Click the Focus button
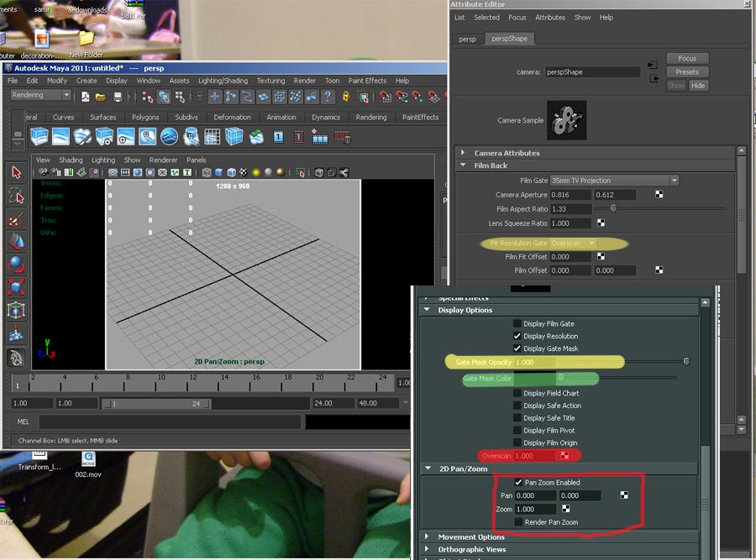 click(687, 58)
